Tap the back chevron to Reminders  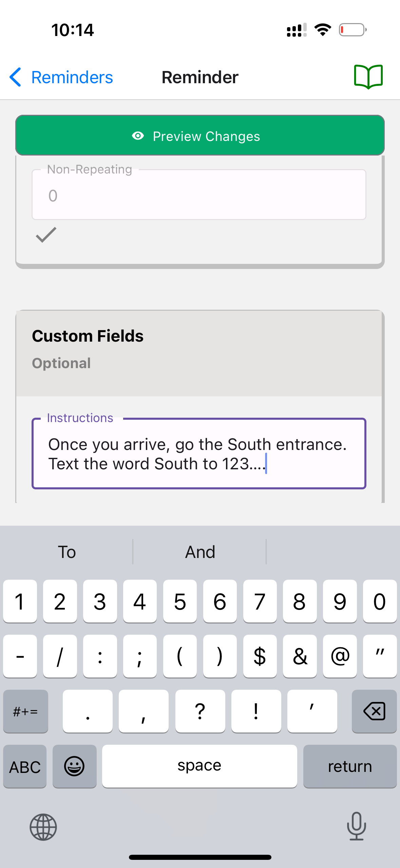(x=16, y=77)
